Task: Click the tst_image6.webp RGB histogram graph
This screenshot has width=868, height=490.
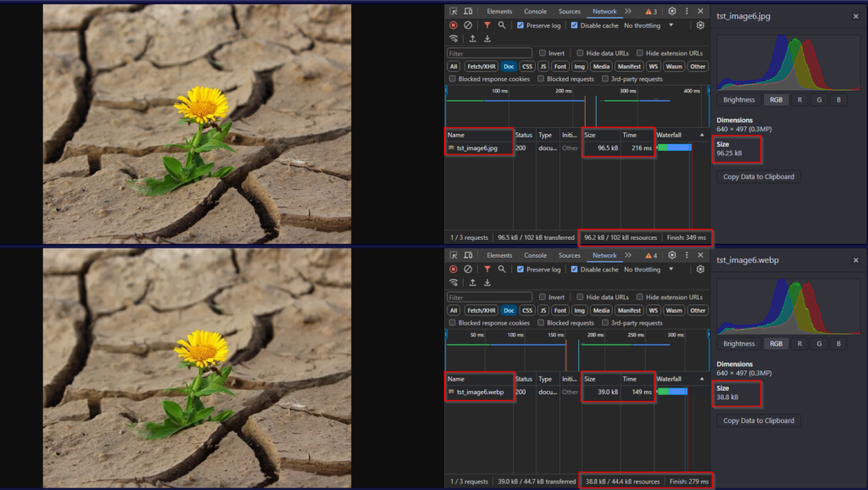Action: [x=789, y=307]
